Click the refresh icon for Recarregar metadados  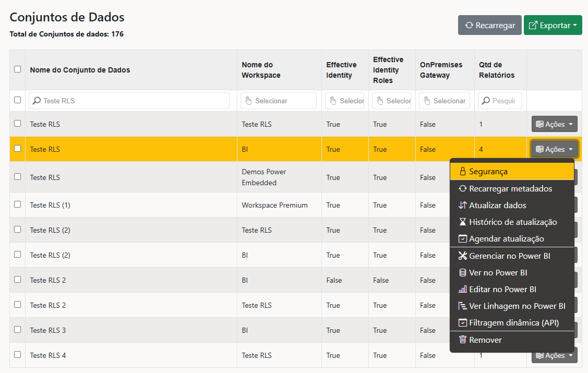coord(463,188)
